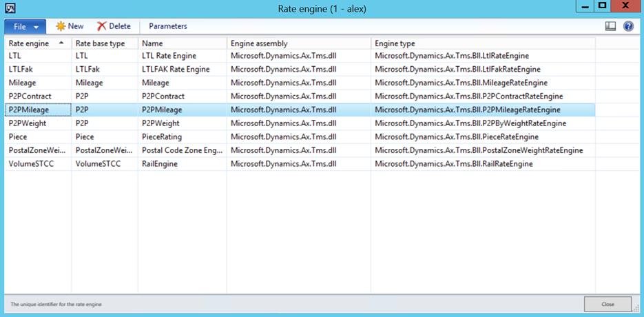Close the window with the red X
Screen dimensions: 644x317
coord(625,6)
